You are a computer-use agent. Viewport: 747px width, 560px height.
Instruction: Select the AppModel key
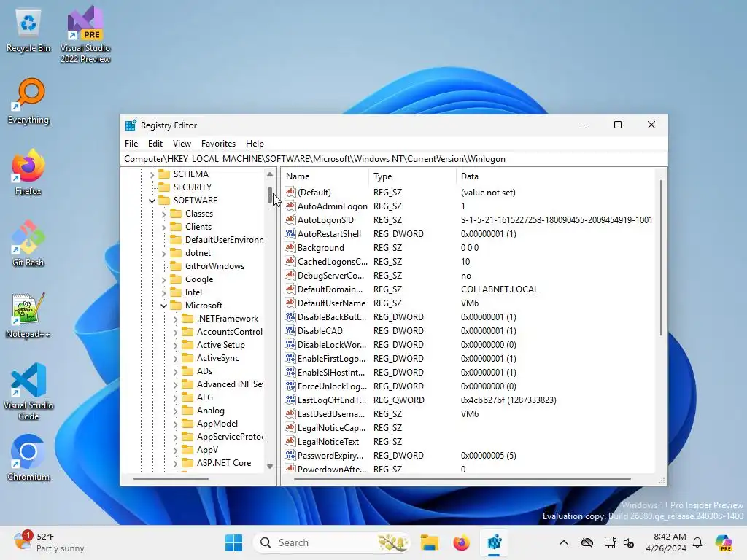(217, 424)
